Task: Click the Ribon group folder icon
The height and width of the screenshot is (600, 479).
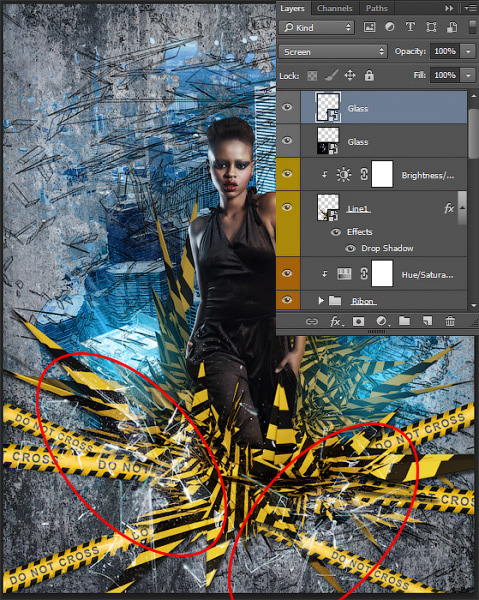Action: pyautogui.click(x=335, y=300)
